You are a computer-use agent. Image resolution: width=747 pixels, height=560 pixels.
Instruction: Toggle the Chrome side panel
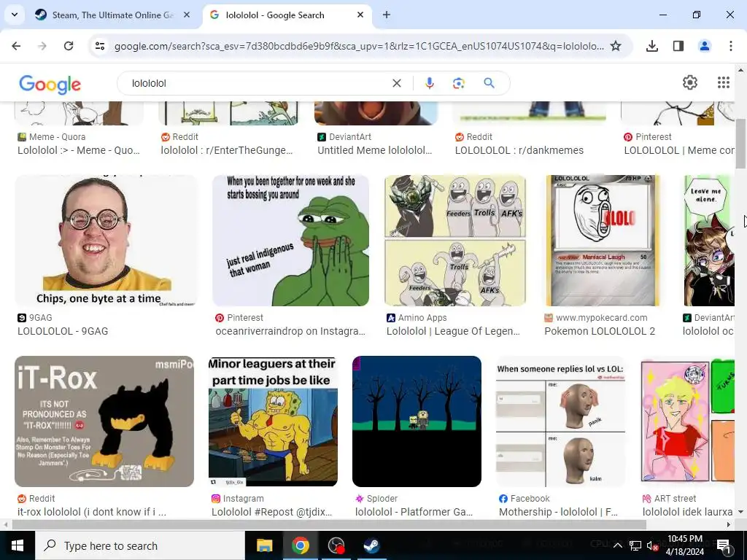click(678, 46)
